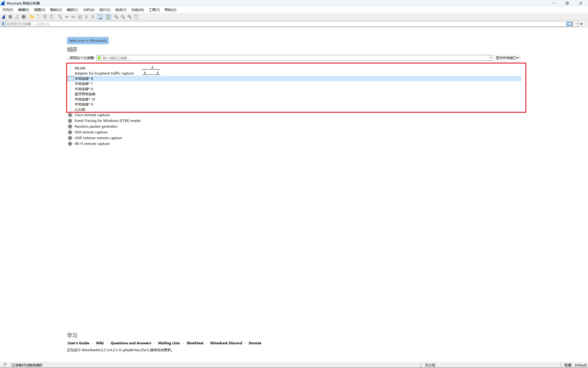Open the User's Guide link

78,343
